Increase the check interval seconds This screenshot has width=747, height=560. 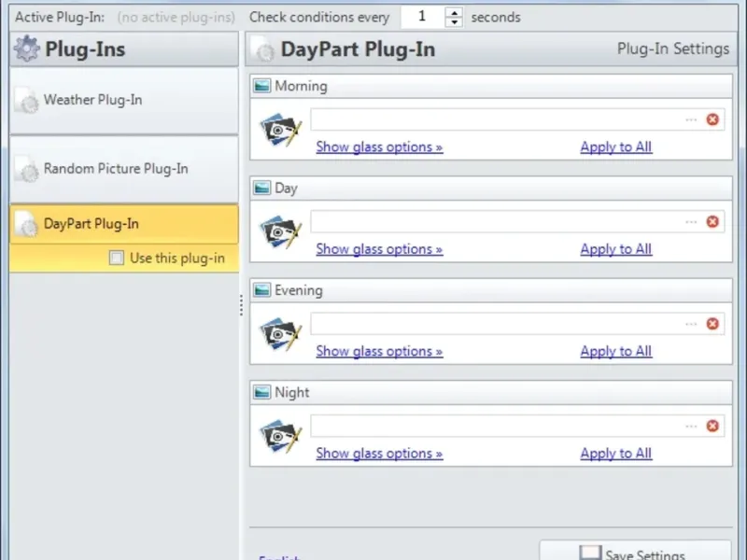point(454,12)
